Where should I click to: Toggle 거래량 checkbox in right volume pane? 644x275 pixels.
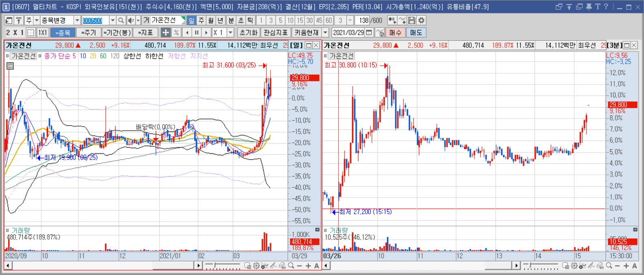[x=326, y=230]
